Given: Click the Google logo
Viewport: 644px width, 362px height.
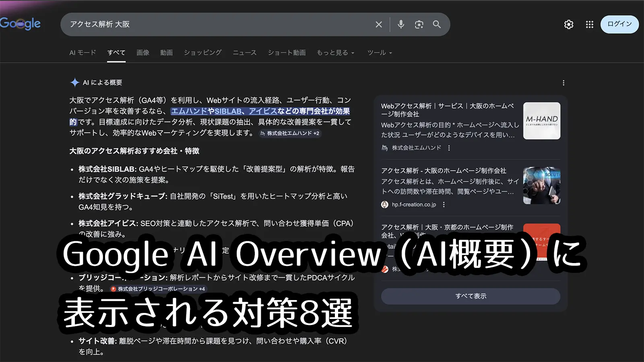Looking at the screenshot, I should pyautogui.click(x=20, y=23).
